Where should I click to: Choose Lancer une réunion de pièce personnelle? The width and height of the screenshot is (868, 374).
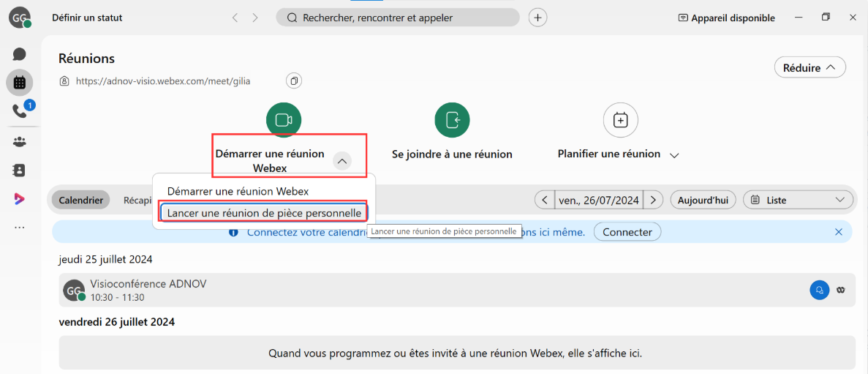click(x=264, y=213)
